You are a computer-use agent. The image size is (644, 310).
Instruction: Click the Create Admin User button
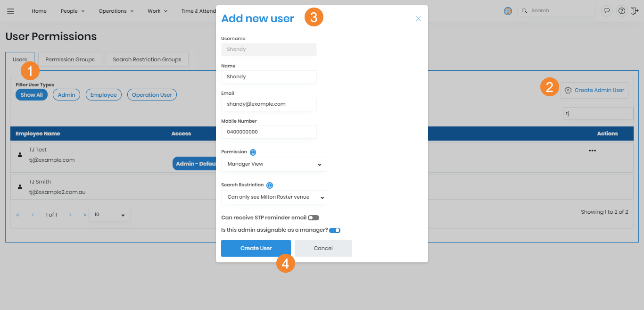594,90
